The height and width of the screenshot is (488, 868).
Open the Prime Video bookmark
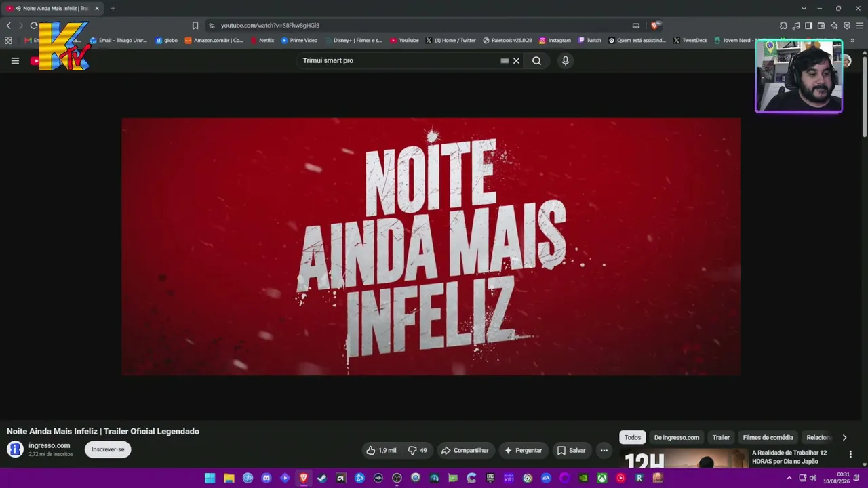pyautogui.click(x=299, y=40)
